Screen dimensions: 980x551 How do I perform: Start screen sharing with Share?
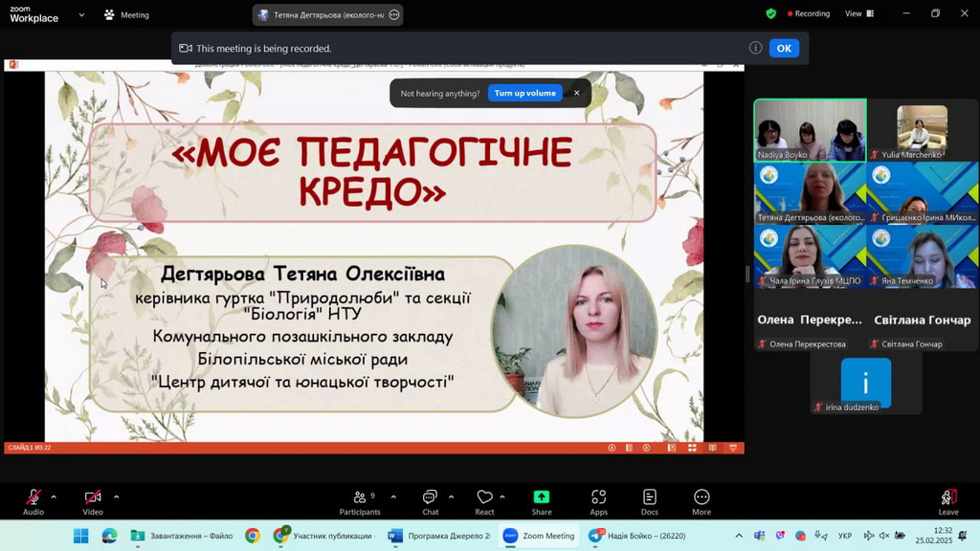pos(542,501)
